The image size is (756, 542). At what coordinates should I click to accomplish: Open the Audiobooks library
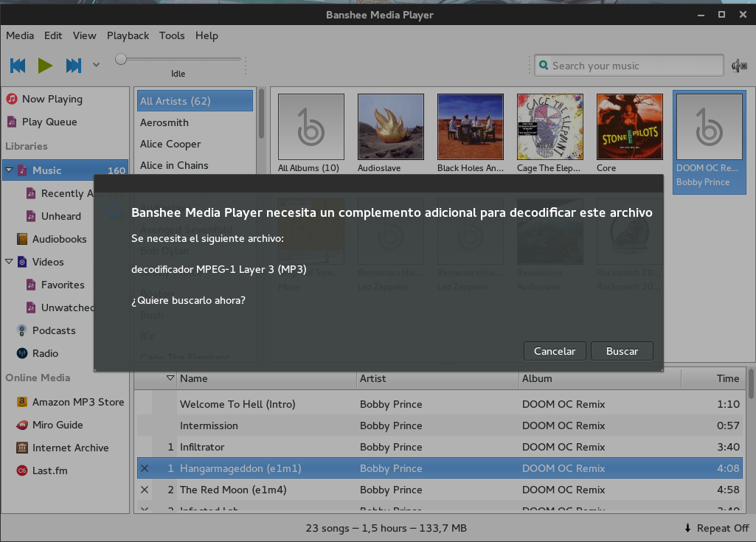[59, 239]
